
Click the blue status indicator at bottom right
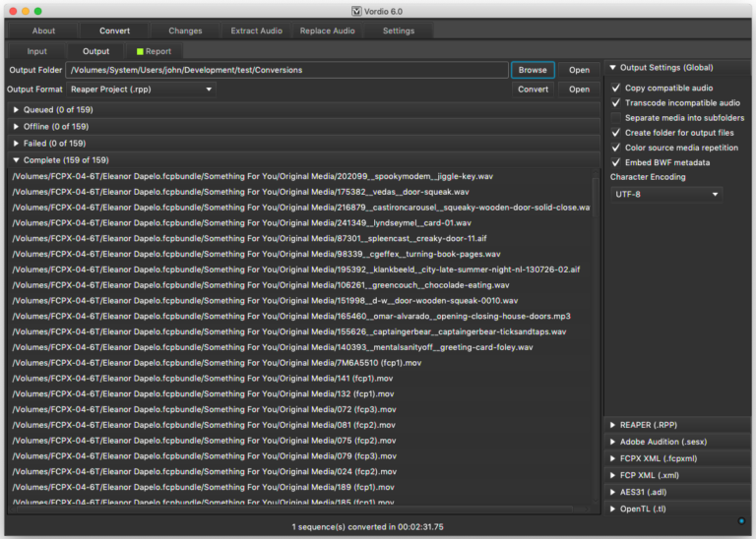click(x=740, y=520)
